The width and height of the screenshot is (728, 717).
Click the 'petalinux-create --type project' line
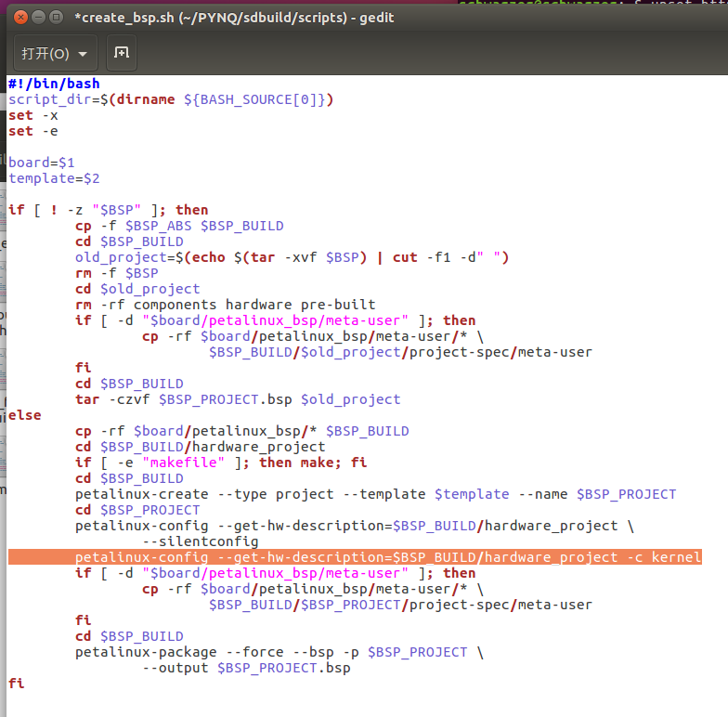375,494
